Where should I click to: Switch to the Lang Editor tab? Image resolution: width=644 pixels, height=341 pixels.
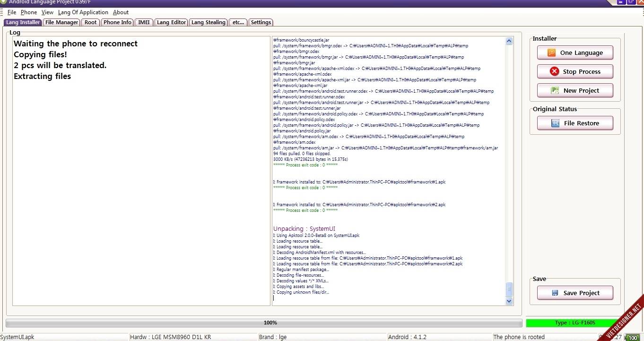(x=171, y=22)
